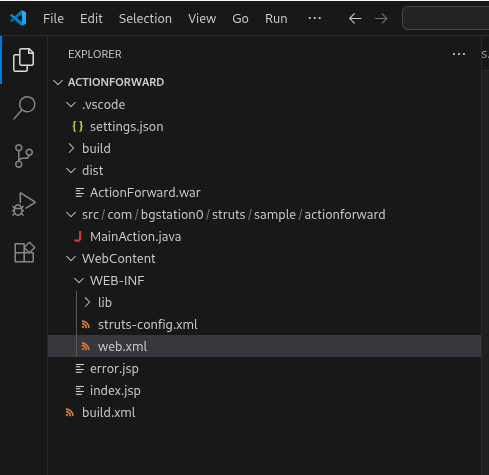Collapse the src package folder chevron
The height and width of the screenshot is (475, 489).
[71, 215]
